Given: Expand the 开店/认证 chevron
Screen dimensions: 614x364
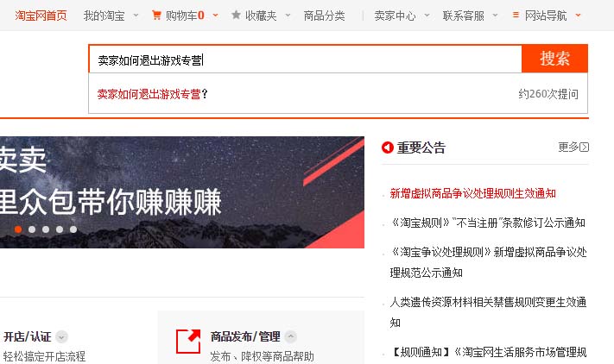Looking at the screenshot, I should click(61, 336).
